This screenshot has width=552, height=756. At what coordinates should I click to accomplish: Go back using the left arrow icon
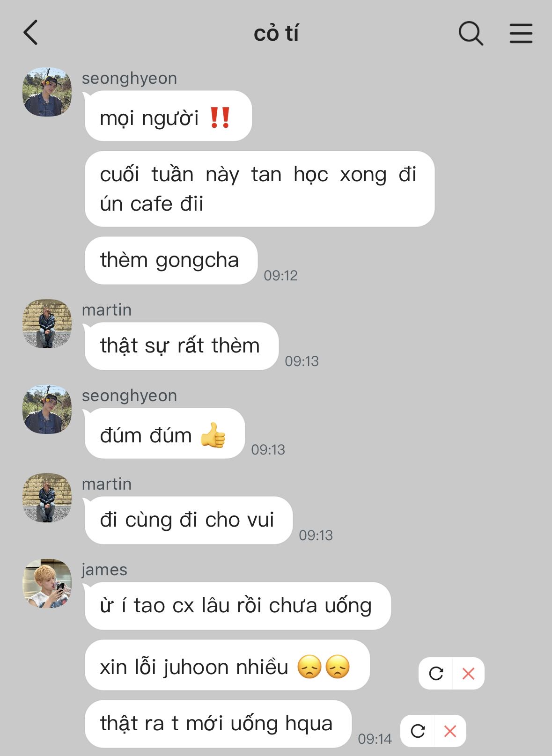click(x=30, y=33)
